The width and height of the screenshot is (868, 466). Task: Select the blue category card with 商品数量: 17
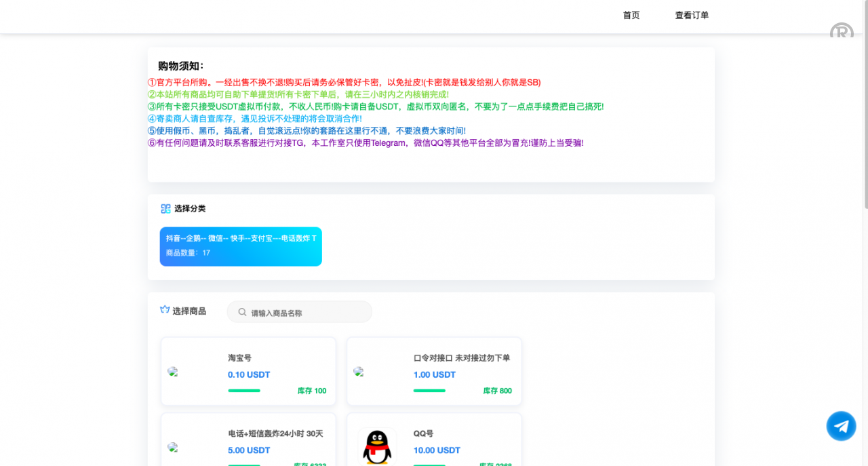click(x=241, y=246)
